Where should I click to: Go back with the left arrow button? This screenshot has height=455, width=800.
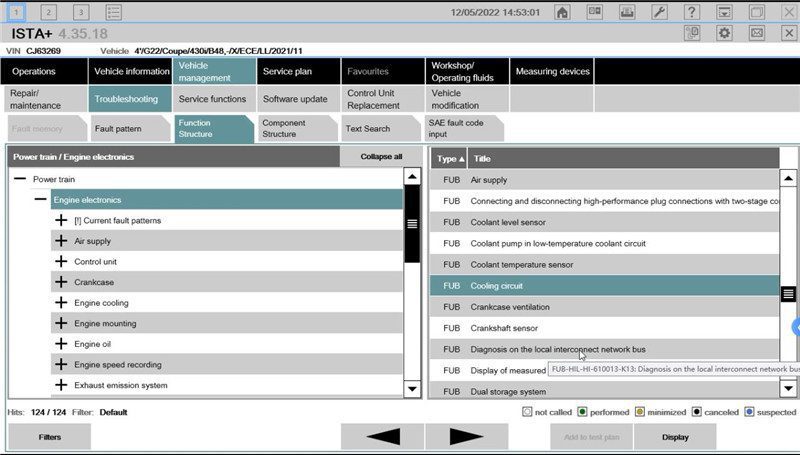[382, 437]
